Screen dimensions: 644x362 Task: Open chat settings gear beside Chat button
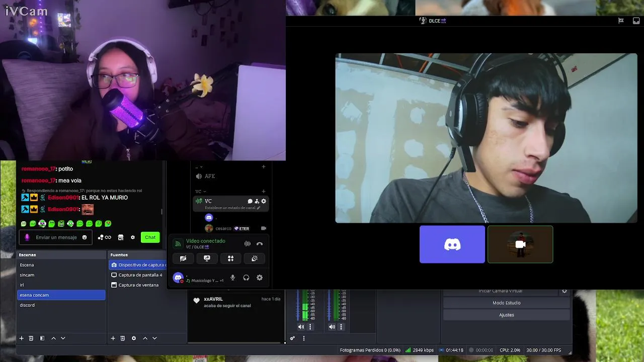coord(133,237)
